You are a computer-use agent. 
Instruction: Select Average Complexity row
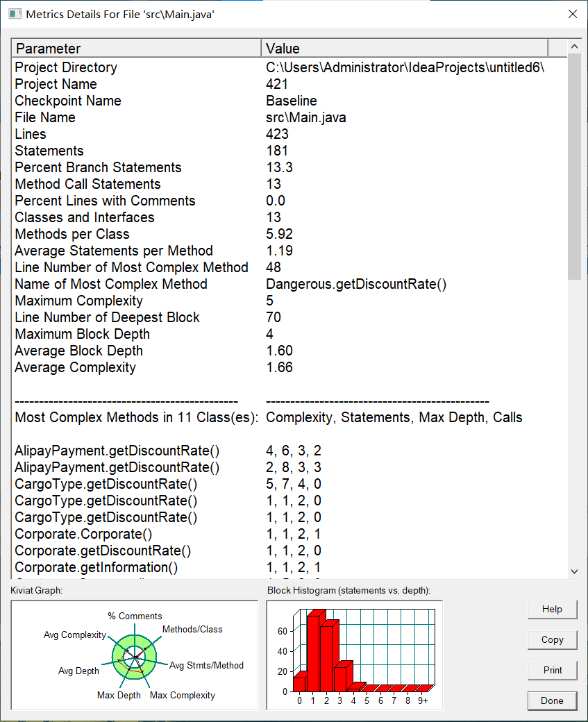click(x=289, y=367)
